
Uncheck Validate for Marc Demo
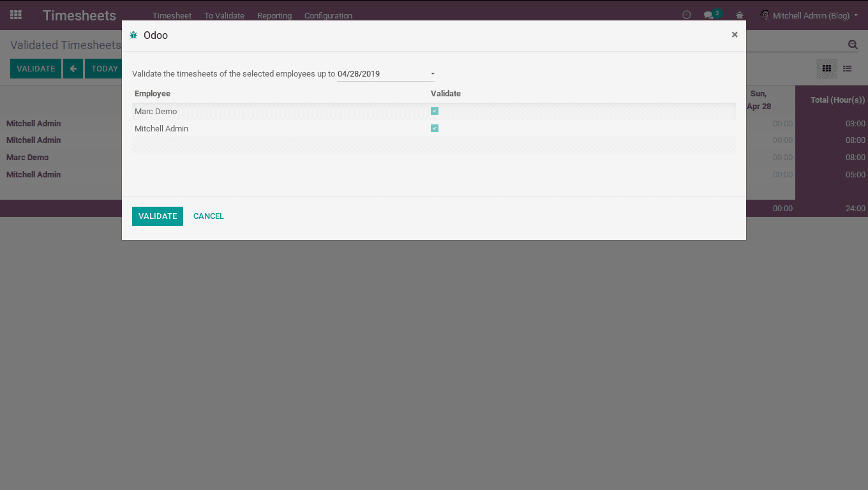click(435, 111)
